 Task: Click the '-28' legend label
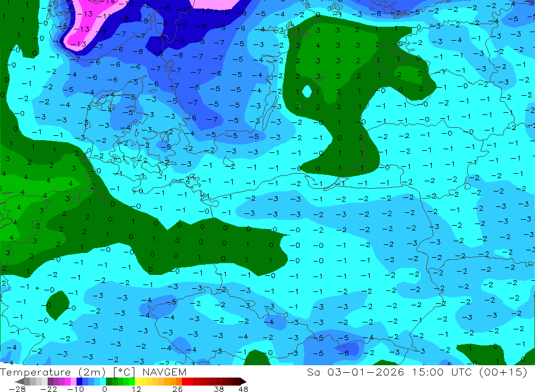17,389
